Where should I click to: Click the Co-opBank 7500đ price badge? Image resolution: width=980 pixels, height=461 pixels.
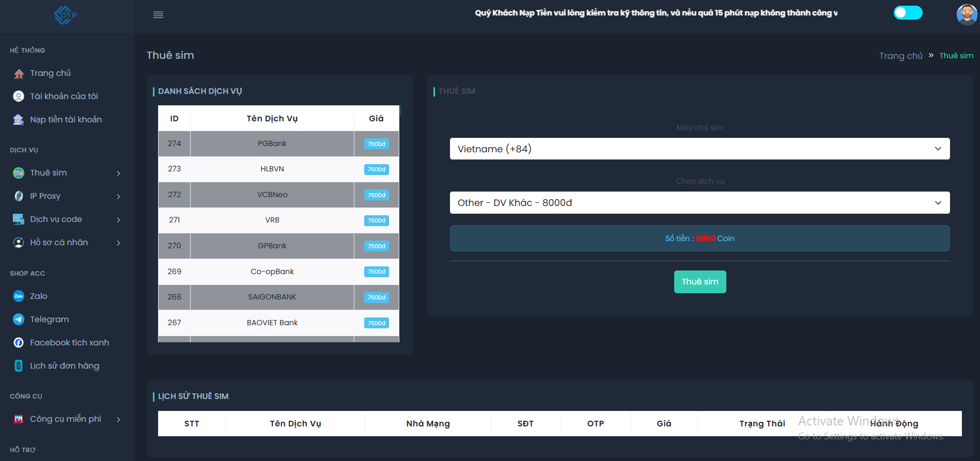tap(377, 272)
